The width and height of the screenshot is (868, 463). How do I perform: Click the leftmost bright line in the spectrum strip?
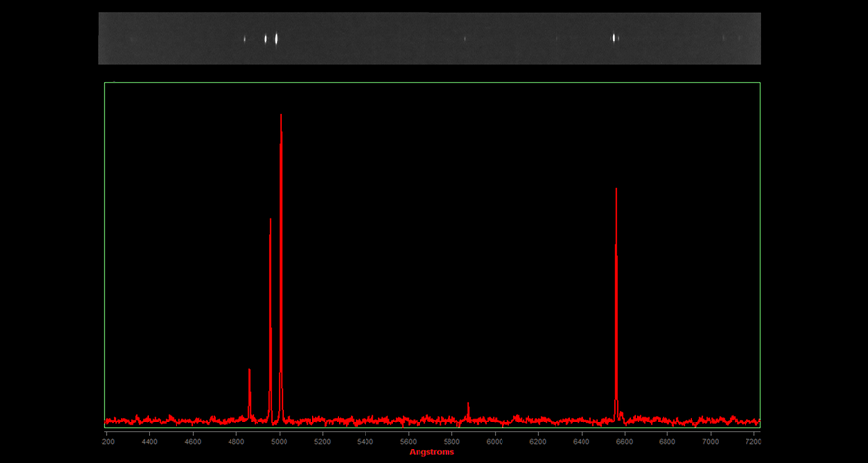[x=245, y=40]
